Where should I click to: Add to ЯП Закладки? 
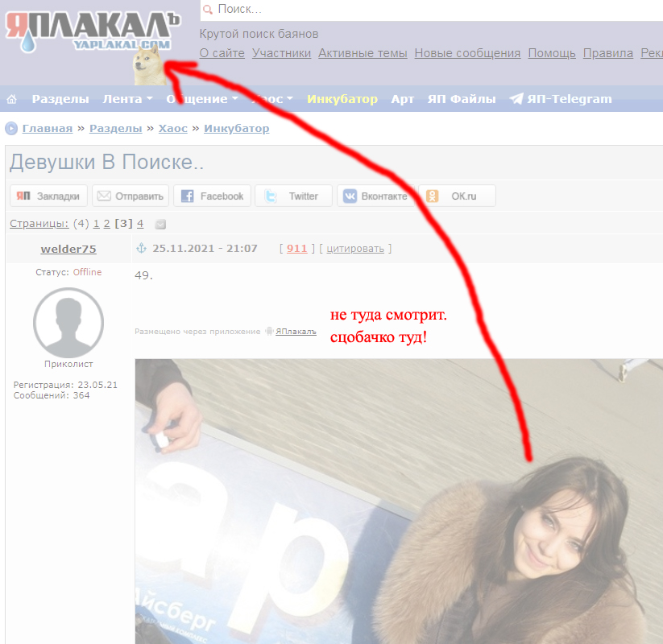48,196
